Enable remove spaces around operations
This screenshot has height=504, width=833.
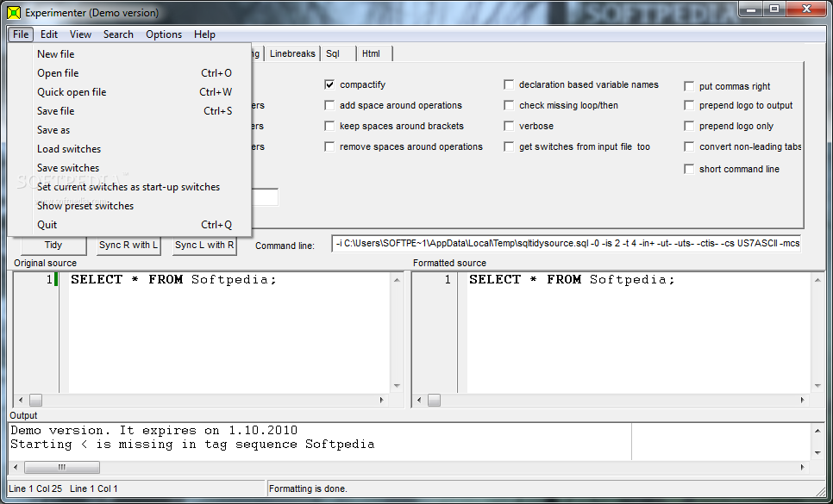(329, 147)
